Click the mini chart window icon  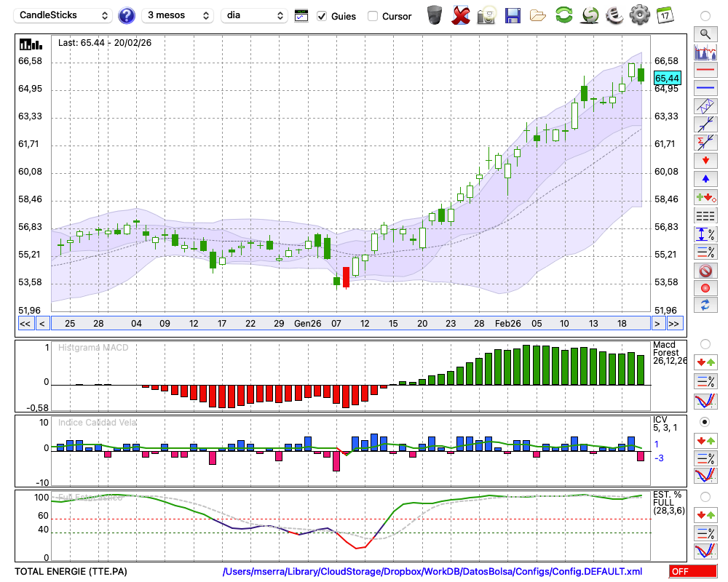coord(301,16)
